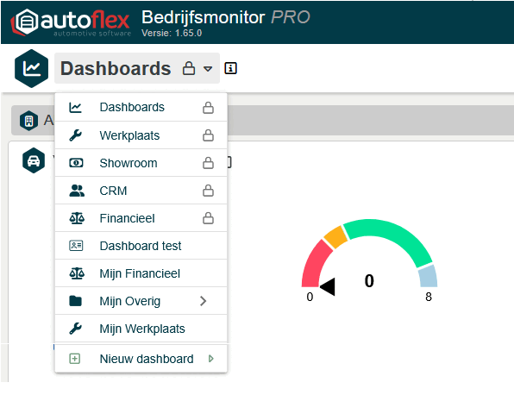
Task: Expand the Mijn Overig submenu chevron
Action: pyautogui.click(x=204, y=301)
